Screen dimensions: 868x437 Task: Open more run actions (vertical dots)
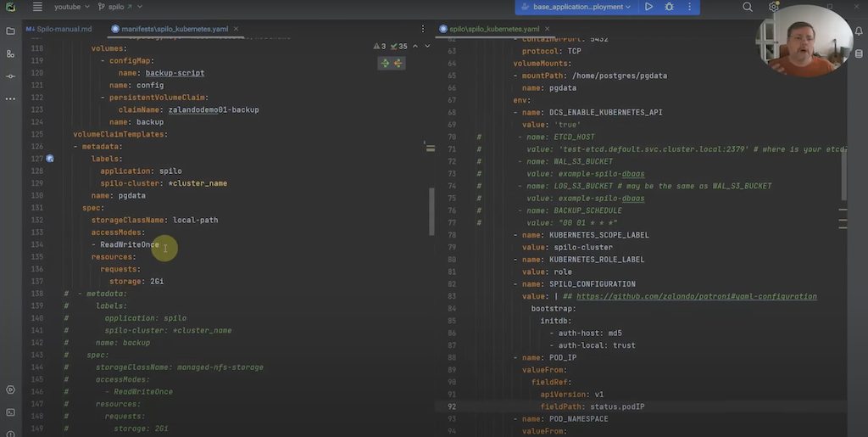coord(689,7)
